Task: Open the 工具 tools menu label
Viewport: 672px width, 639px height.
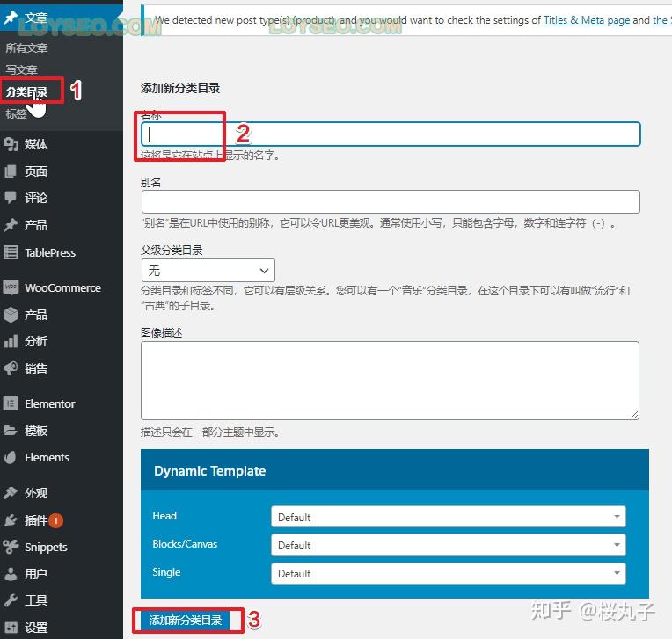Action: click(36, 601)
